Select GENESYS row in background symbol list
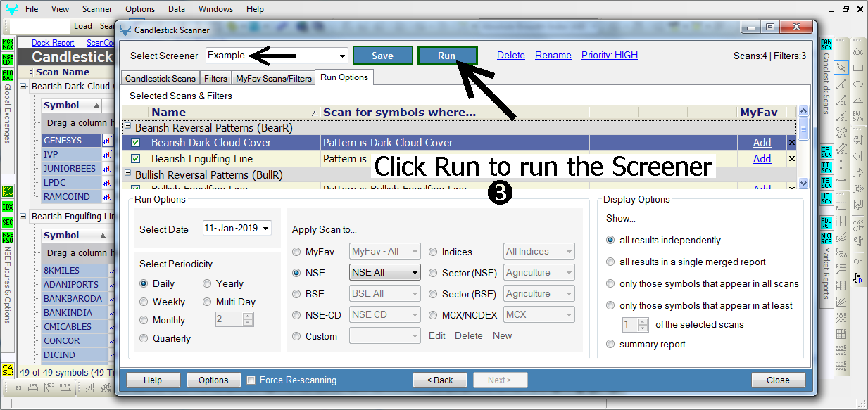Image resolution: width=868 pixels, height=410 pixels. [71, 141]
